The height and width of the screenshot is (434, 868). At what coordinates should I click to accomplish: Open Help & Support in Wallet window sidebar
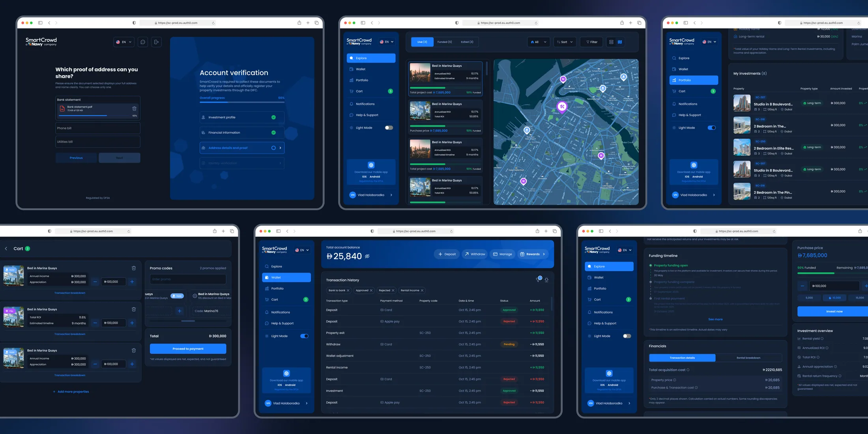point(286,323)
